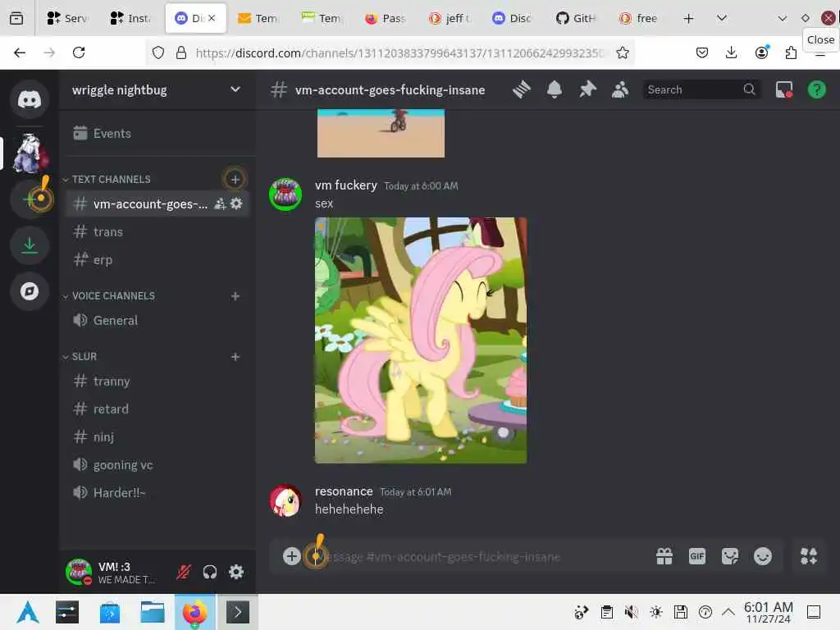Create channel in SLUR category
The height and width of the screenshot is (630, 840).
[235, 357]
